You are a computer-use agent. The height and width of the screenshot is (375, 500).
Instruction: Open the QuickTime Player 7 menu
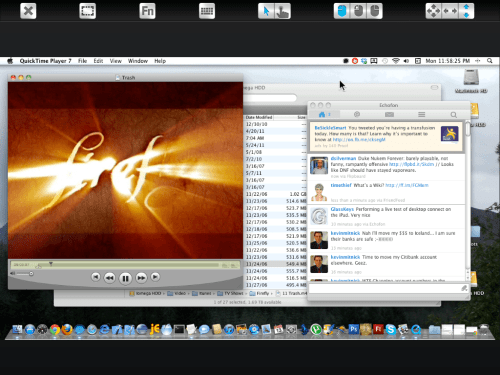pyautogui.click(x=45, y=61)
